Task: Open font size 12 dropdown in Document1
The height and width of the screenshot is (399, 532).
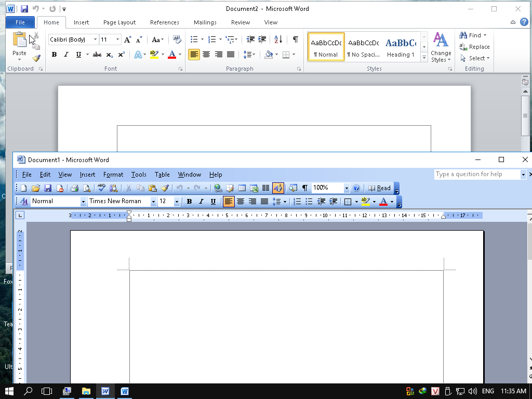Action: point(177,202)
